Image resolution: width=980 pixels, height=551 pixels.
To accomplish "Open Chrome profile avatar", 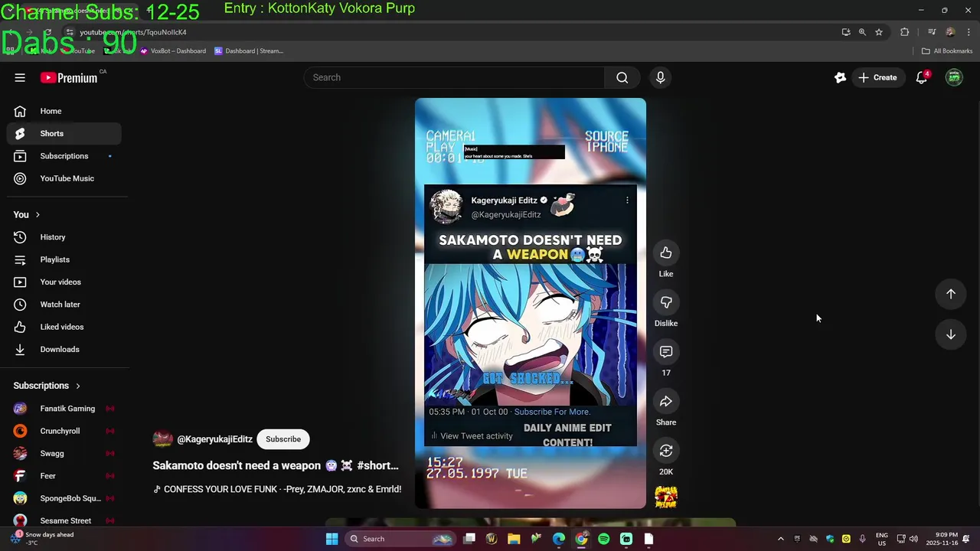I will click(950, 32).
